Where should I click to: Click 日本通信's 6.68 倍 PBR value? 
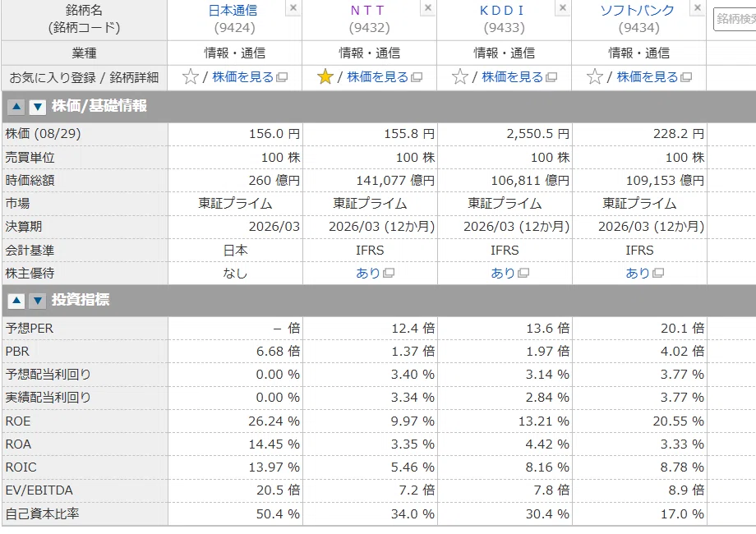coord(279,352)
